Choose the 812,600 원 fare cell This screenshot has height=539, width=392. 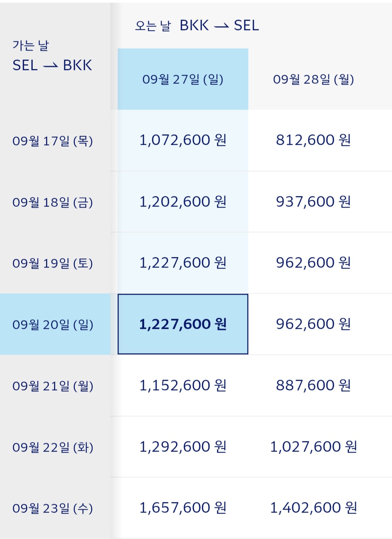313,140
